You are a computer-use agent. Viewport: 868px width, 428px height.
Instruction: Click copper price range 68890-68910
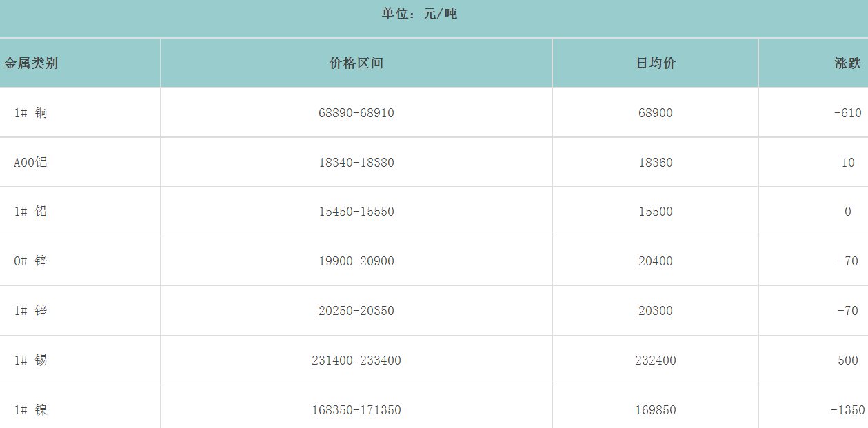click(x=356, y=113)
